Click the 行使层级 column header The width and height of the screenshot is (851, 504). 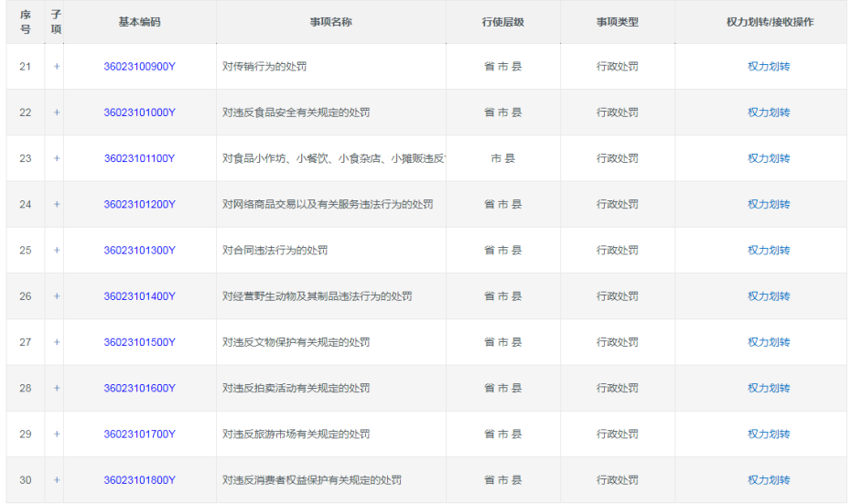coord(502,22)
